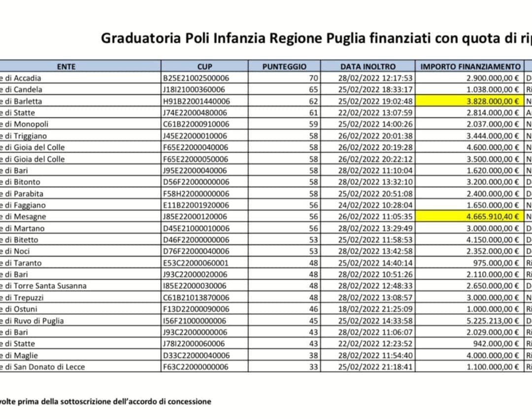Click the Ruvo di Puglia cell

point(38,321)
